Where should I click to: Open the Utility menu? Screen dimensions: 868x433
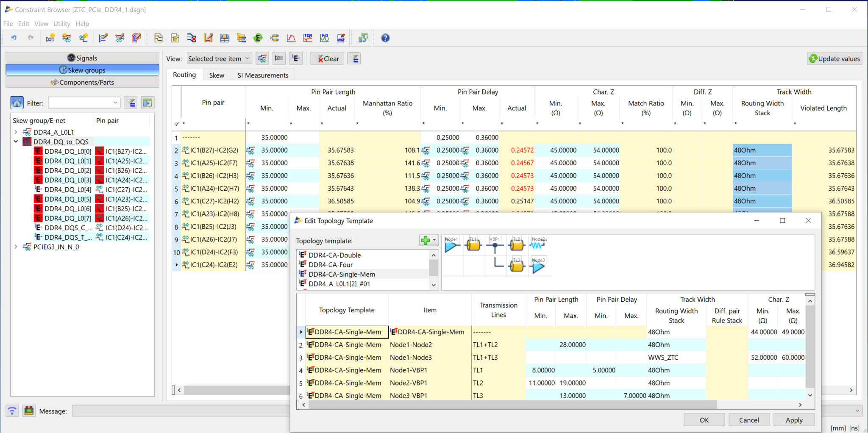tap(61, 24)
